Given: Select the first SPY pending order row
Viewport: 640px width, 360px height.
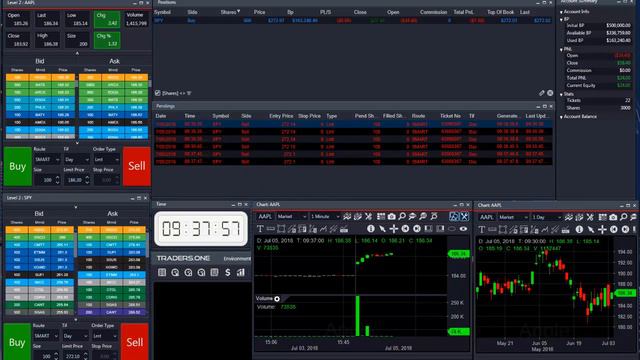Looking at the screenshot, I should (x=353, y=124).
